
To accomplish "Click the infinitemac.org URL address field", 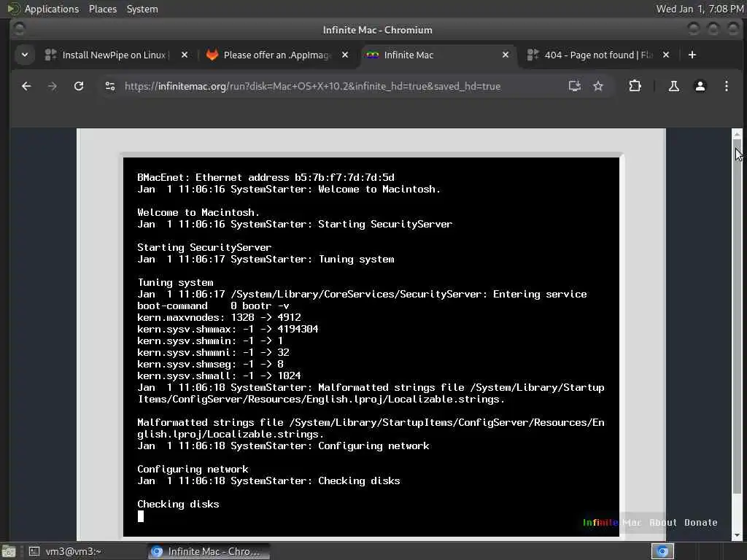I will point(312,86).
